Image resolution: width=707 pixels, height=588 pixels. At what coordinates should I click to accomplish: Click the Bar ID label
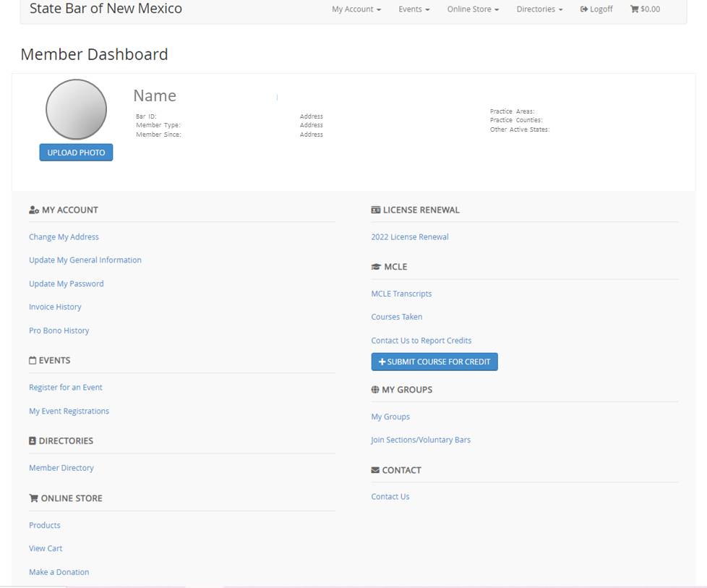coord(146,116)
